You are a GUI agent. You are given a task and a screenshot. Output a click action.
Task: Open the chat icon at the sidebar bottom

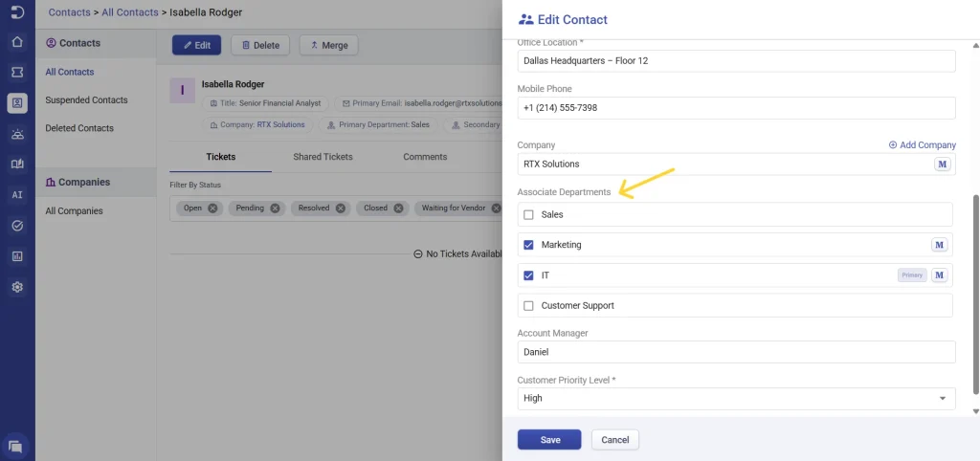pos(15,446)
